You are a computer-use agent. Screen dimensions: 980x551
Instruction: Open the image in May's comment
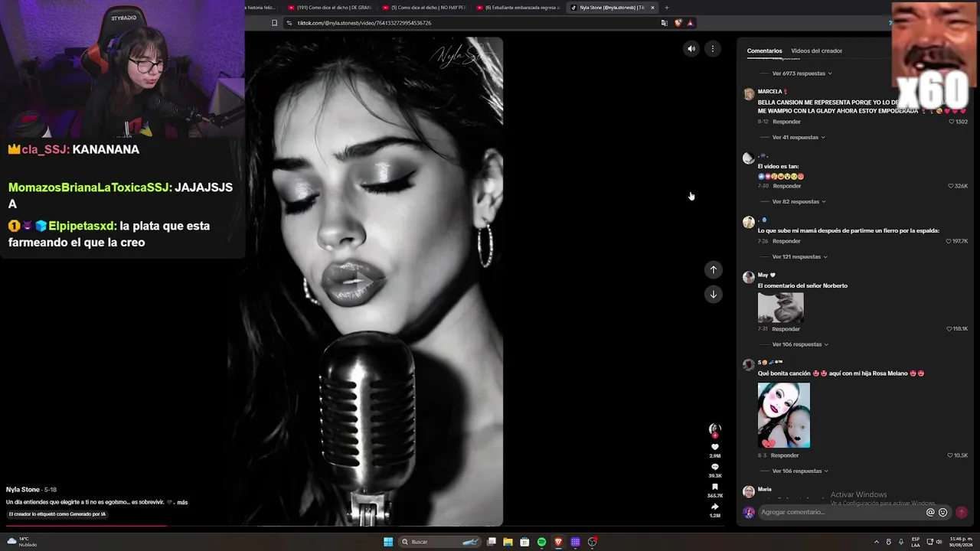[781, 308]
